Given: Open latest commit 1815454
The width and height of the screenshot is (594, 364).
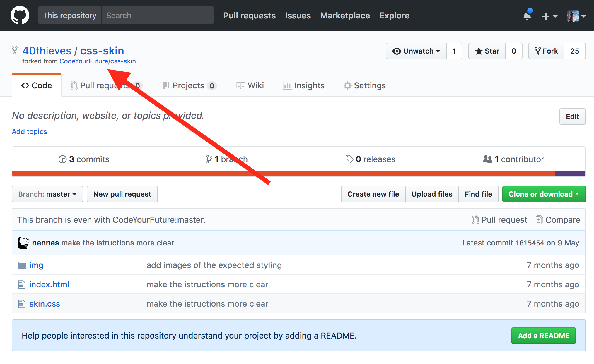Looking at the screenshot, I should pos(530,243).
